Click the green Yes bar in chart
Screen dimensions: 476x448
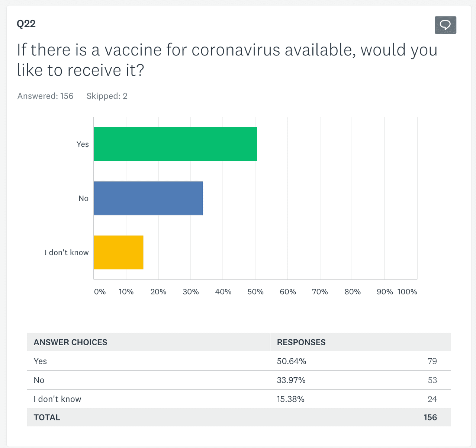coord(175,144)
